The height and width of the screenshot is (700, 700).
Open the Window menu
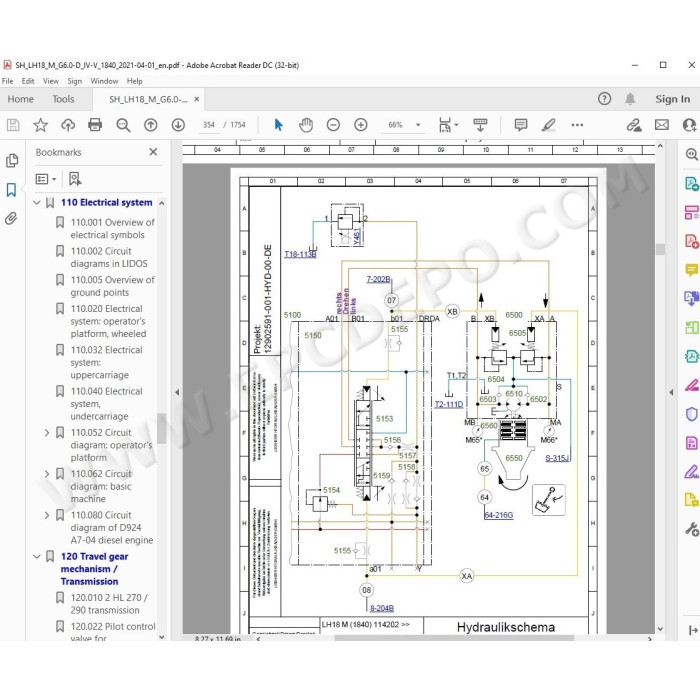104,81
